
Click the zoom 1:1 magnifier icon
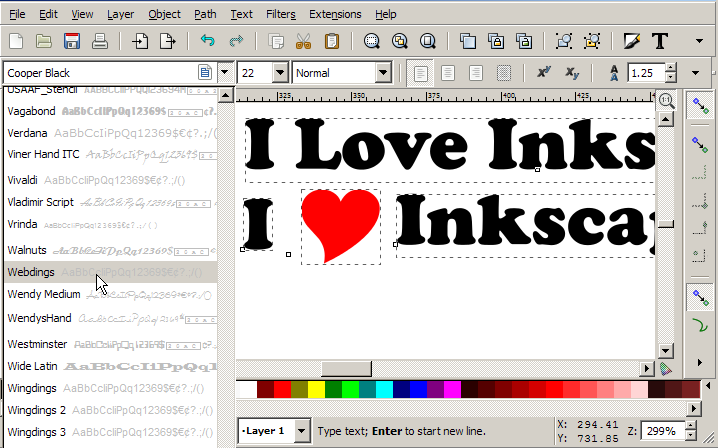[667, 101]
